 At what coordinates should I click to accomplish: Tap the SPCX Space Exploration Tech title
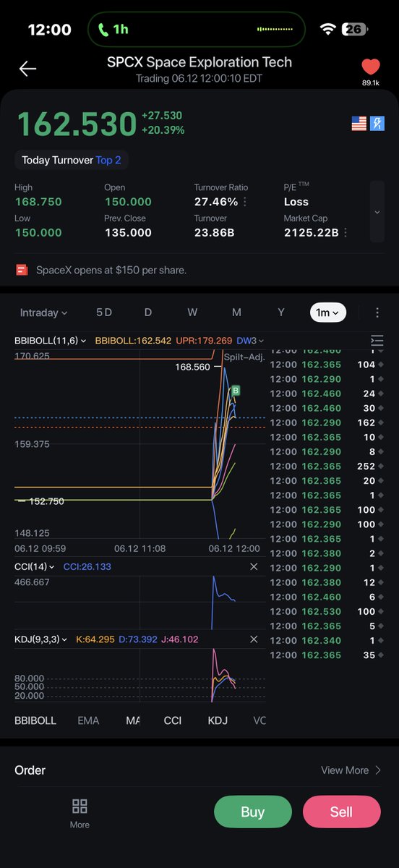[199, 62]
